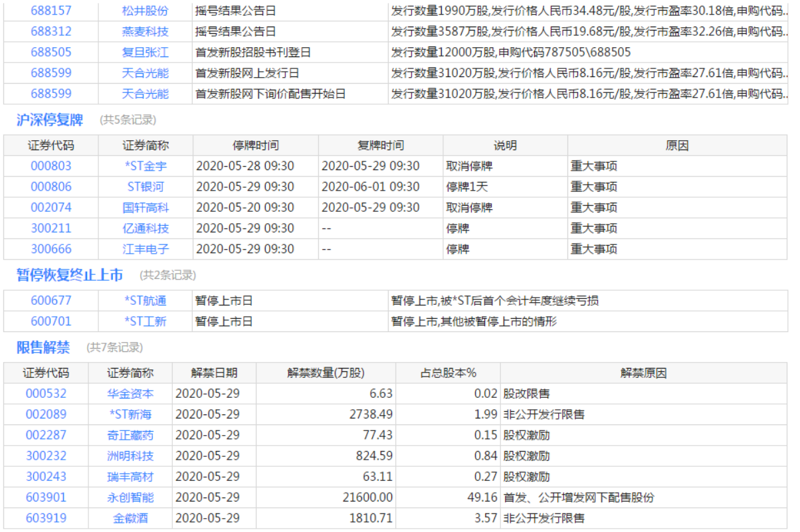Open stock code 688157 link
This screenshot has width=800, height=532.
pos(51,11)
